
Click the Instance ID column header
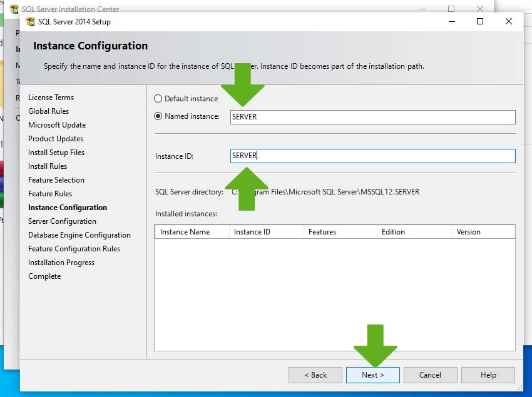tap(265, 232)
